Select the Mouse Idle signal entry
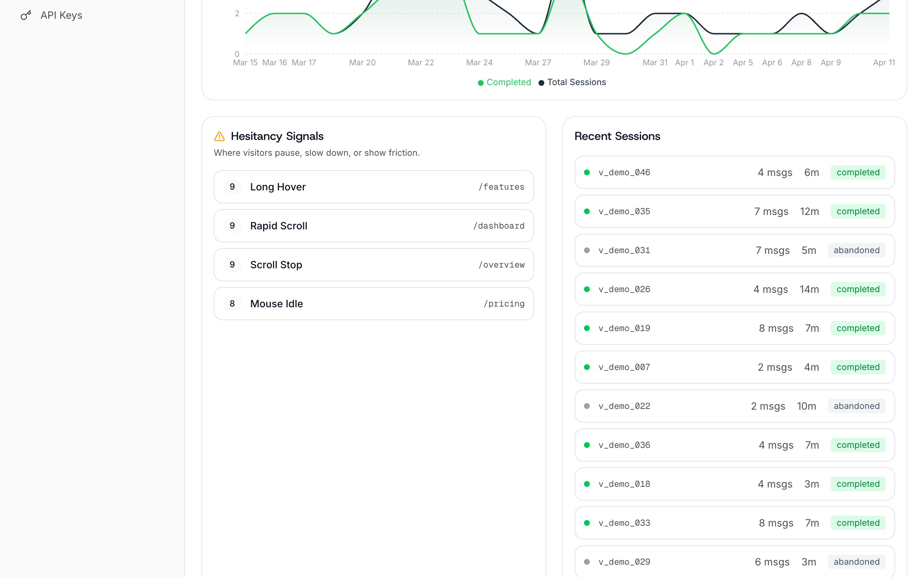Screen dimensions: 924x577 click(x=374, y=304)
